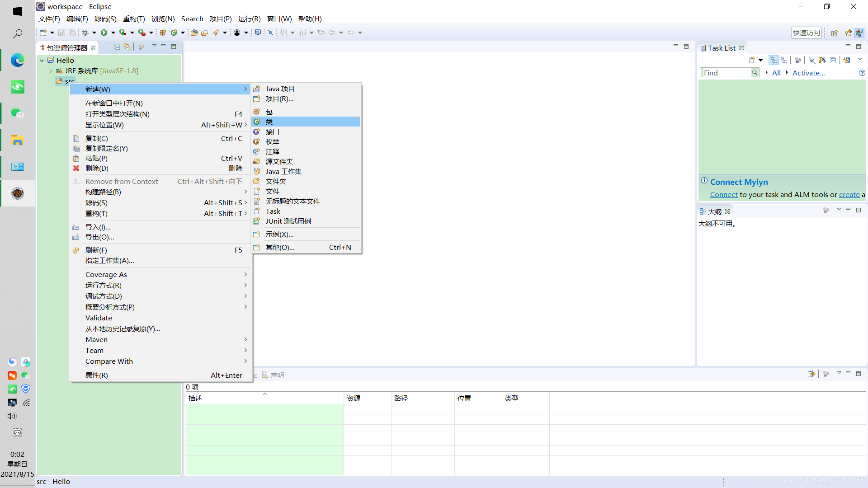
Task: Choose Interface from the New submenu
Action: tap(306, 131)
